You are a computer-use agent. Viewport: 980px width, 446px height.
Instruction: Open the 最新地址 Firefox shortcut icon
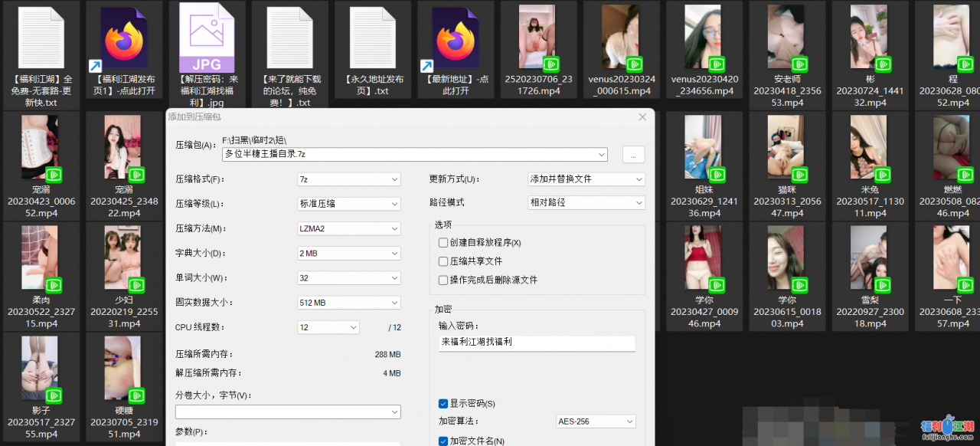tap(455, 38)
